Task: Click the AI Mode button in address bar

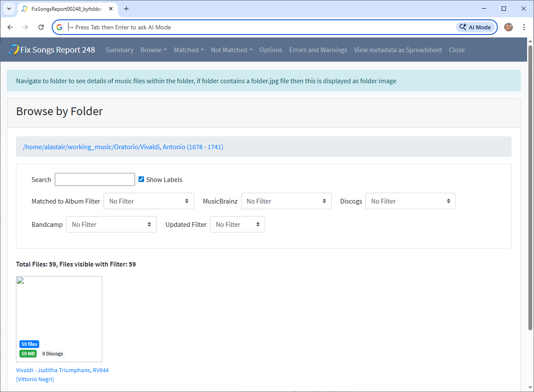Action: tap(475, 27)
